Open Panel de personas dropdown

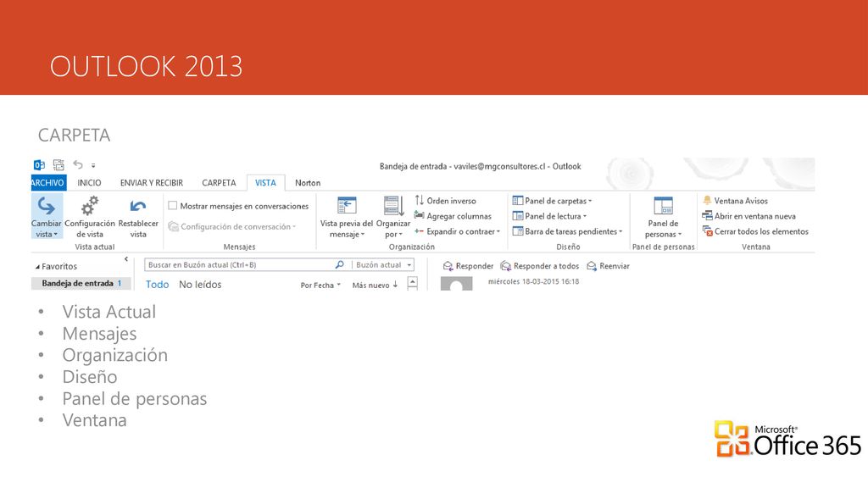click(x=663, y=217)
